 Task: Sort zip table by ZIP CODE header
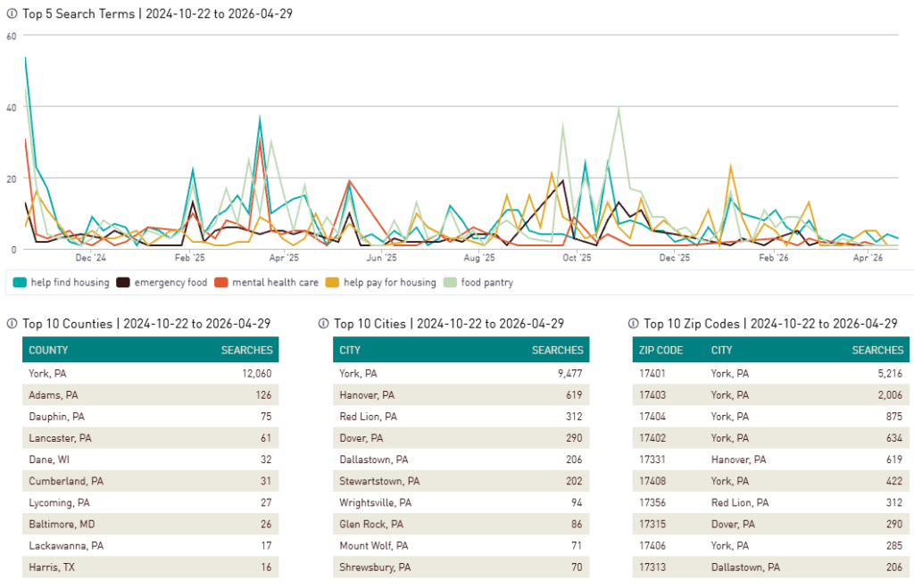pyautogui.click(x=661, y=351)
